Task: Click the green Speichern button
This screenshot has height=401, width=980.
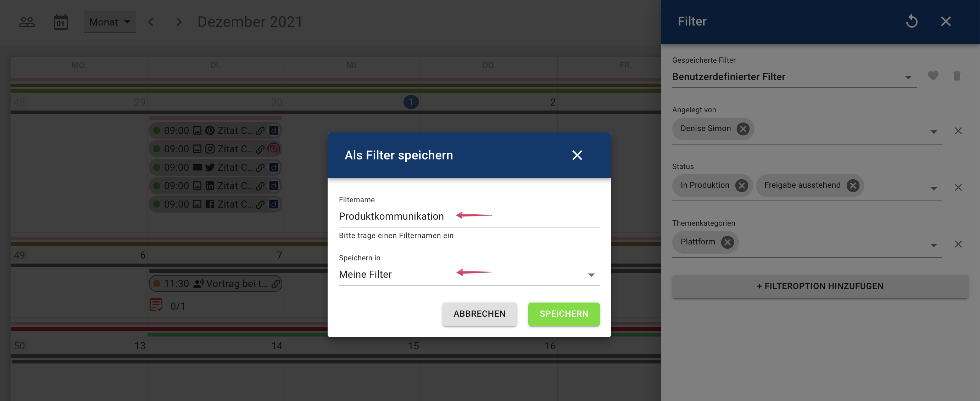Action: click(564, 314)
